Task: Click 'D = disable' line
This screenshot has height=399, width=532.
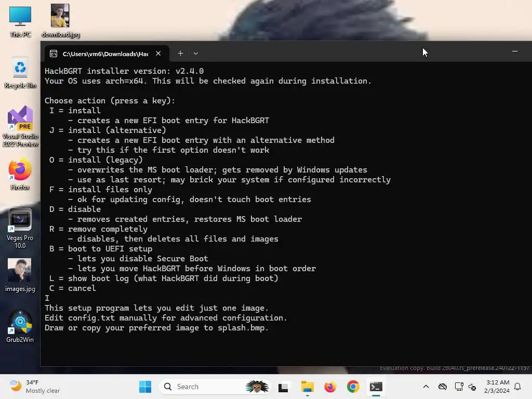Action: (x=75, y=209)
